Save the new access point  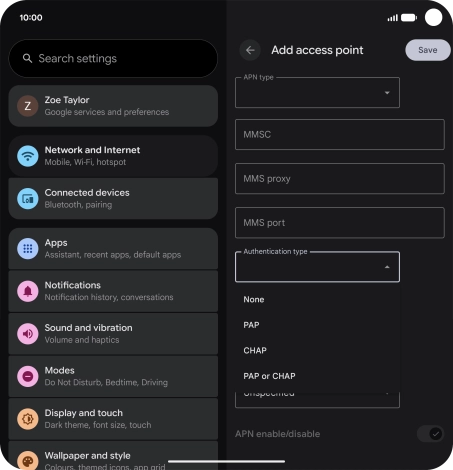point(428,50)
